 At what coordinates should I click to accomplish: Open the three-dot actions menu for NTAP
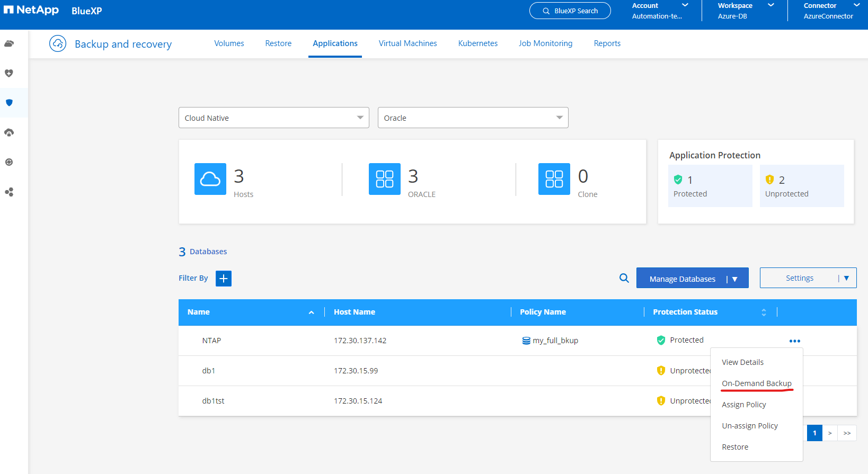tap(794, 341)
